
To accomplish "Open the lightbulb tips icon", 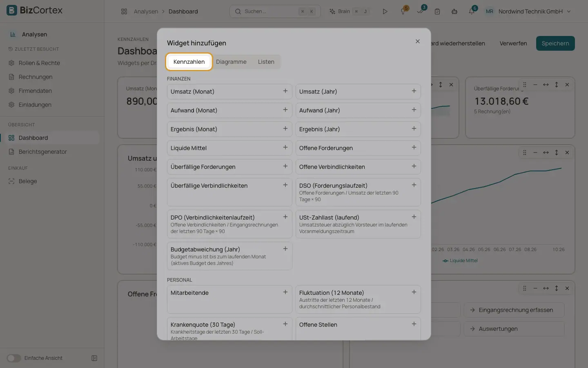I will (x=403, y=11).
